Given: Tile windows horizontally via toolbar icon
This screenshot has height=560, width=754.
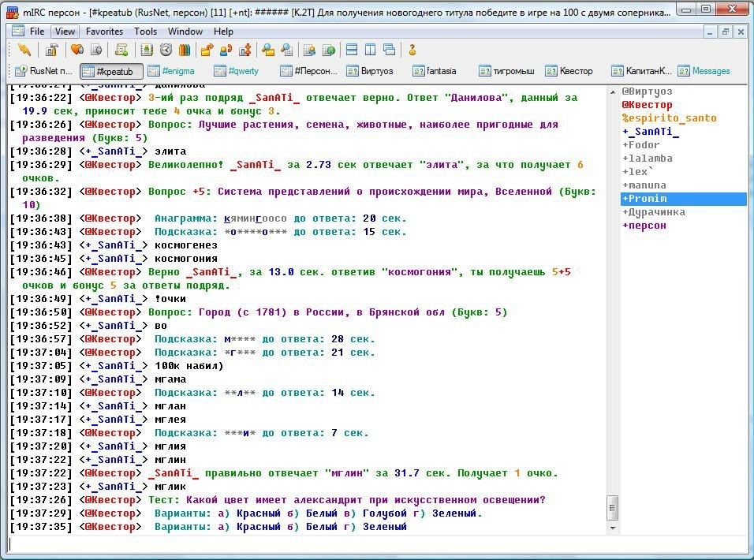Looking at the screenshot, I should (352, 50).
